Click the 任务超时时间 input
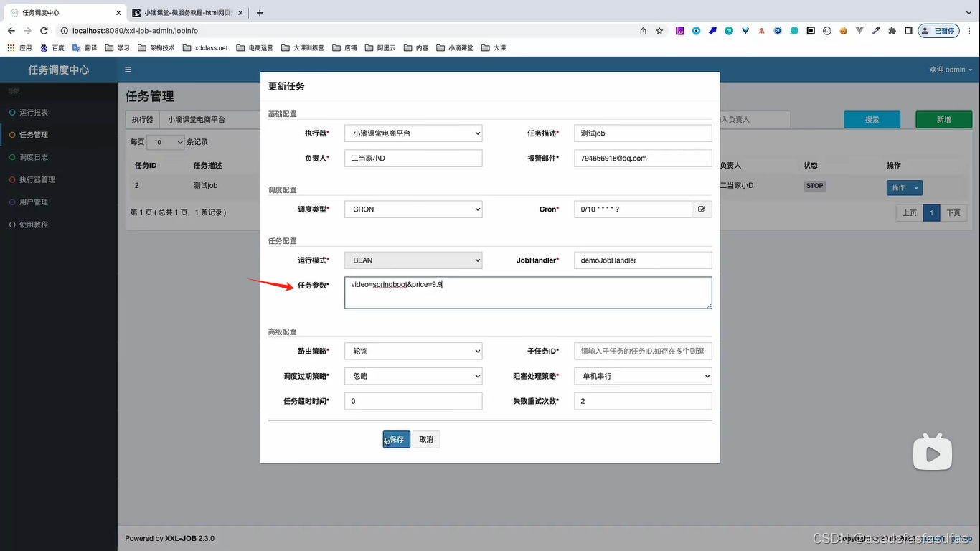 (x=413, y=401)
